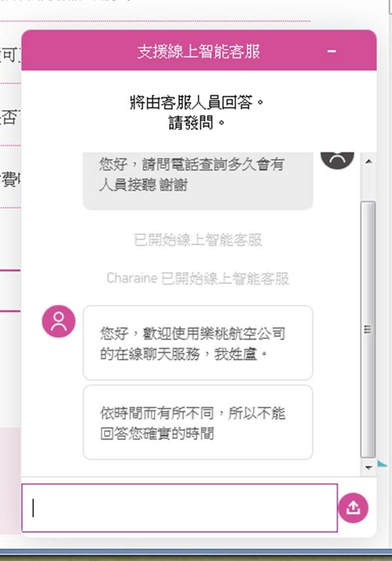The image size is (392, 561).
Task: Focus the chat message input field
Action: coord(180,507)
